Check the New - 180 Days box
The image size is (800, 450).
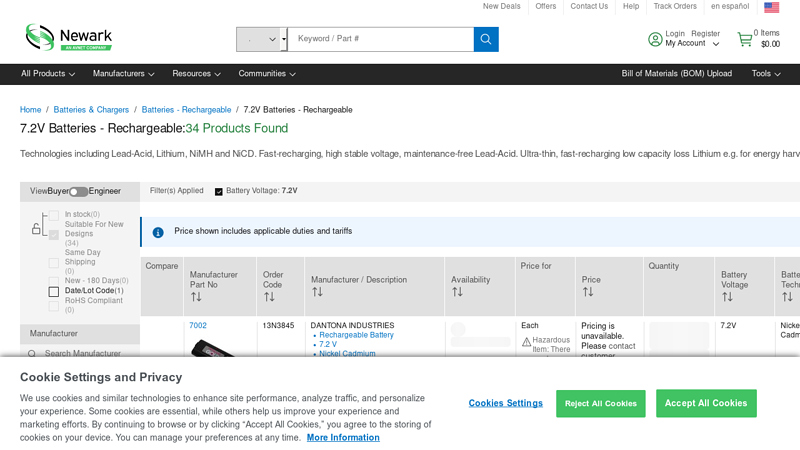click(x=54, y=281)
